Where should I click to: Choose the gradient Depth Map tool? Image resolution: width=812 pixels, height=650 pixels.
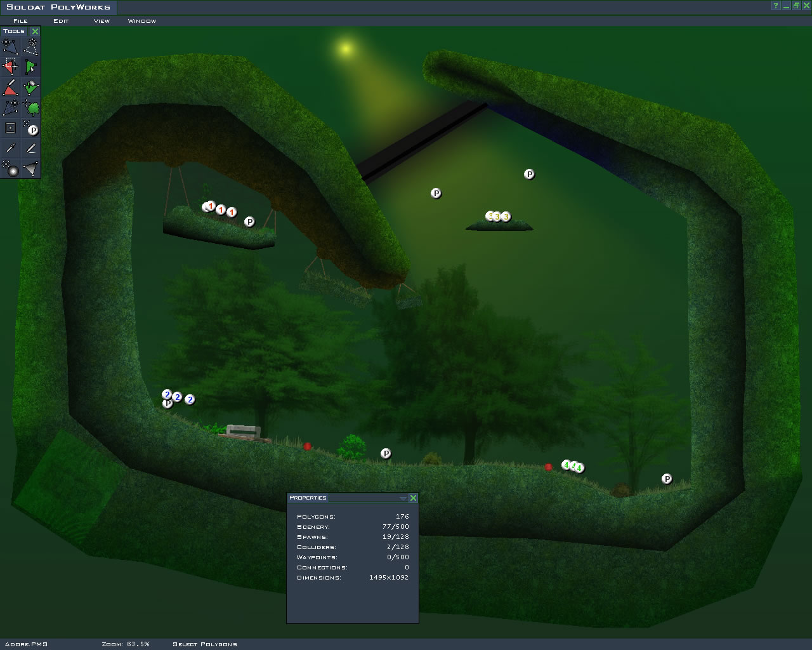point(30,169)
